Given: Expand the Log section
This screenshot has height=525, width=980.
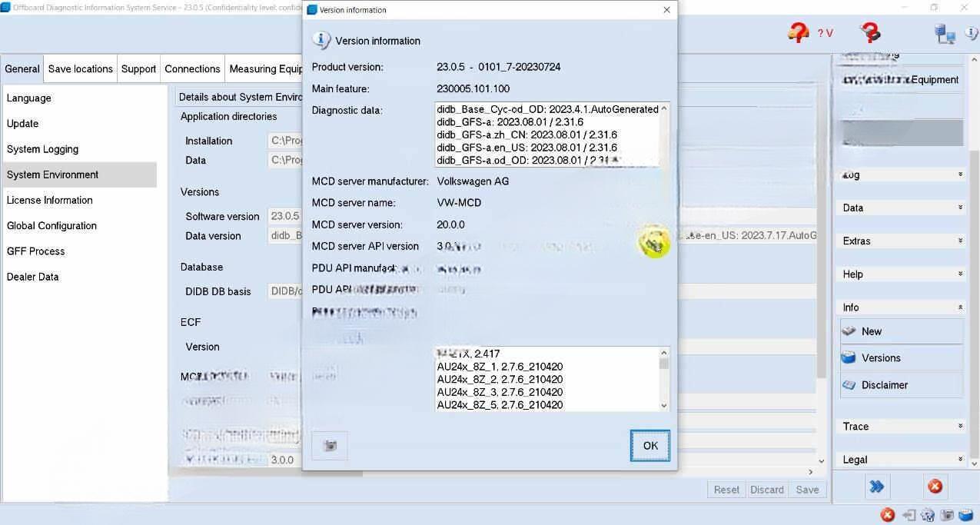Looking at the screenshot, I should click(902, 174).
